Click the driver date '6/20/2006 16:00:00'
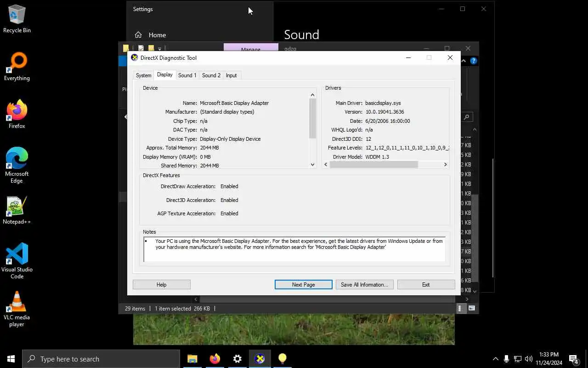This screenshot has height=368, width=588. pyautogui.click(x=388, y=121)
